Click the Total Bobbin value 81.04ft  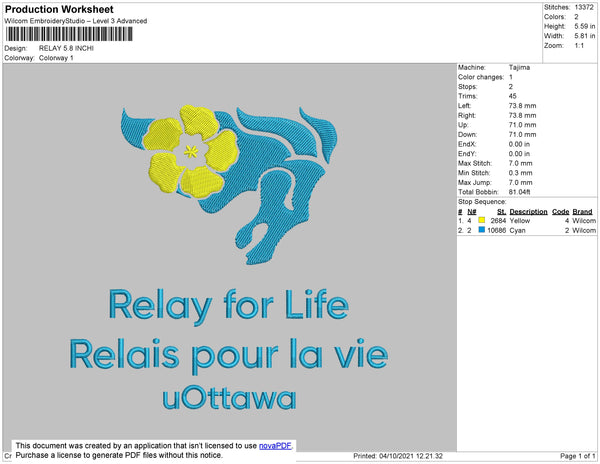click(x=519, y=192)
